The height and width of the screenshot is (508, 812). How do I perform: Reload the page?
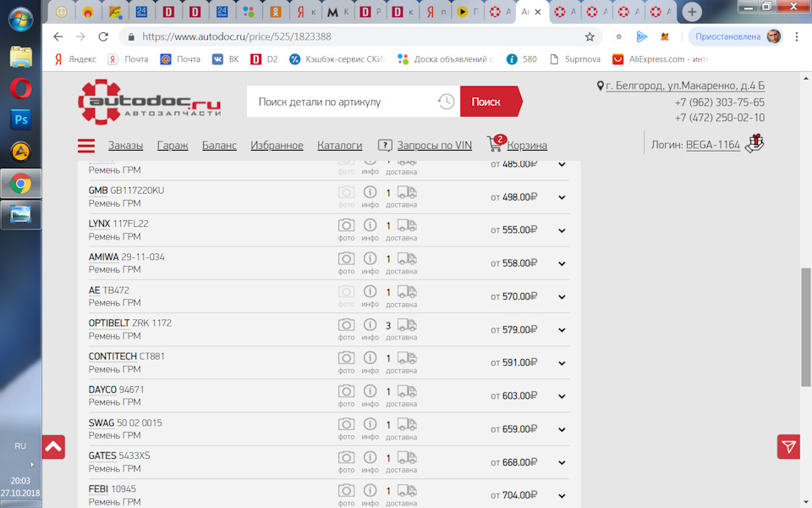click(x=103, y=36)
